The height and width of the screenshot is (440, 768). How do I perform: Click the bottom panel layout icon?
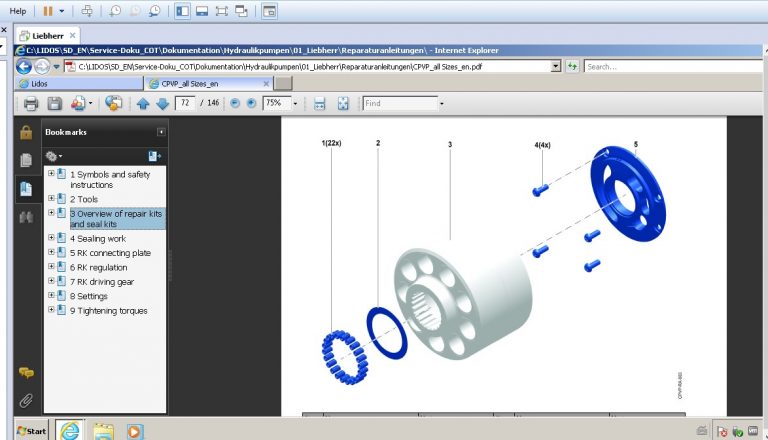202,11
